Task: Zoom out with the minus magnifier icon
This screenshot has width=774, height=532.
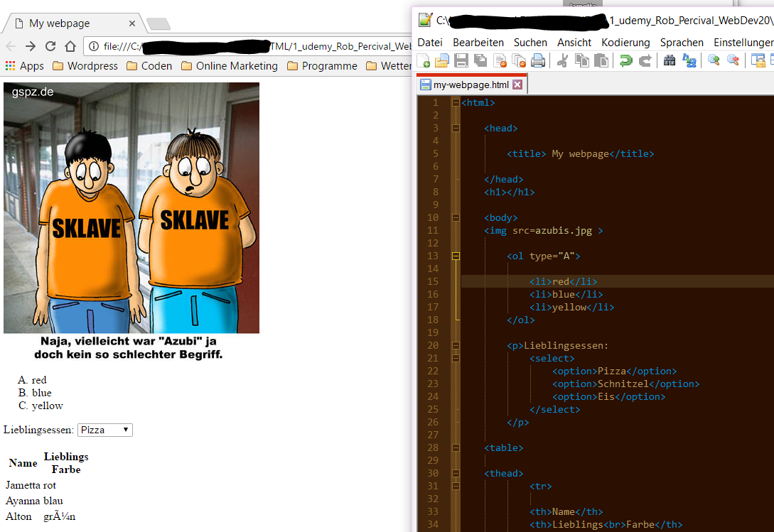Action: pos(733,60)
